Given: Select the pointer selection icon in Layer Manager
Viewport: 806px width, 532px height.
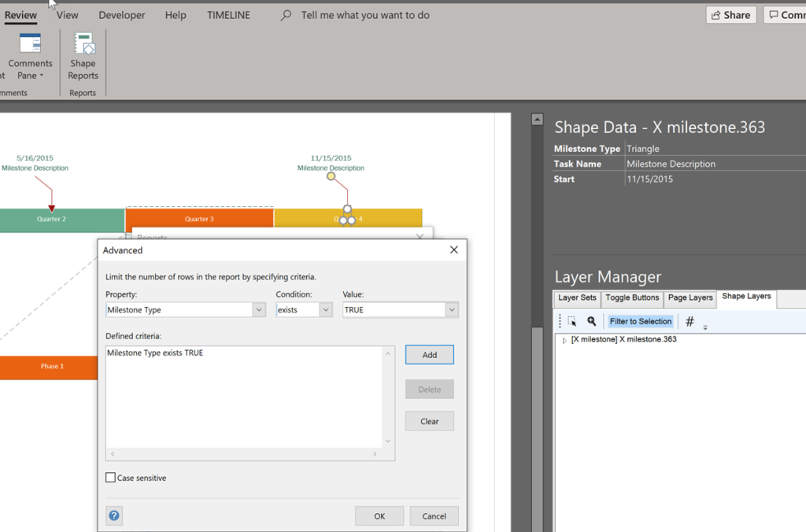Looking at the screenshot, I should pyautogui.click(x=573, y=321).
